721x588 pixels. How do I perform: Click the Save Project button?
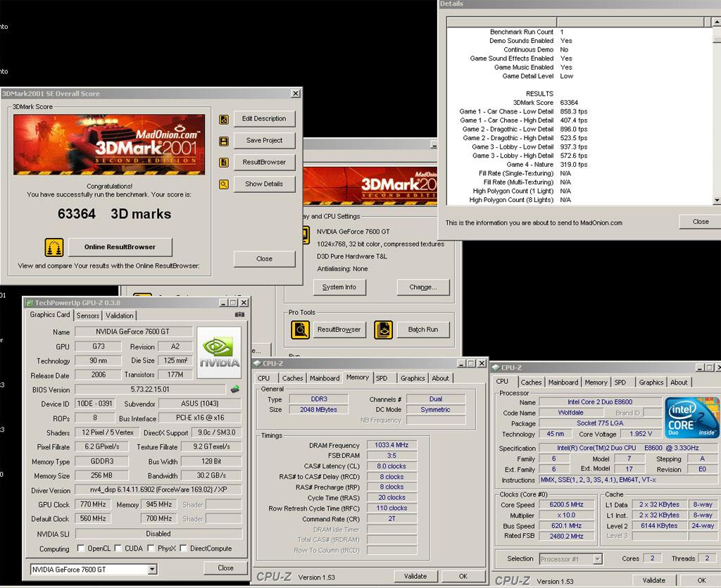click(x=265, y=140)
